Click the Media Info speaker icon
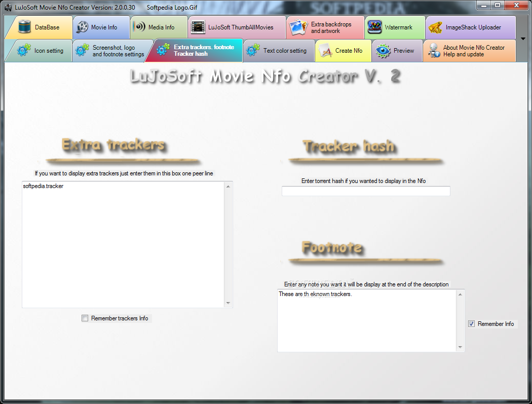The width and height of the screenshot is (532, 404). (x=139, y=27)
